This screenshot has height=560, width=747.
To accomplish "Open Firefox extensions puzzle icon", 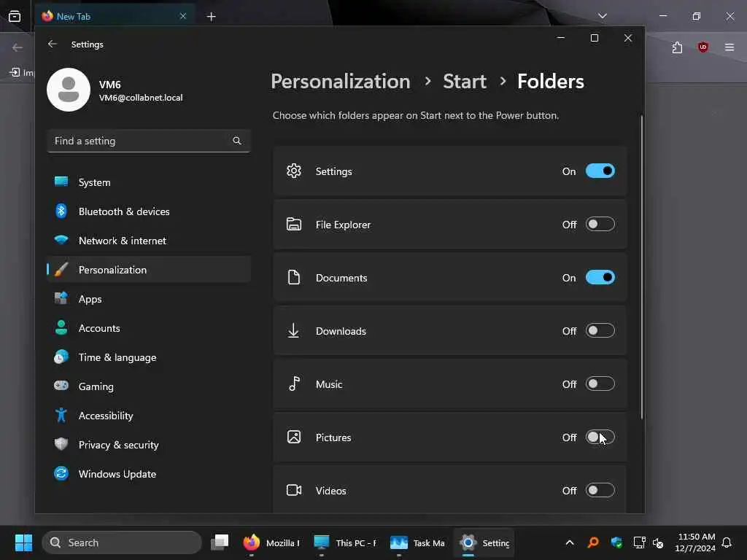I will [677, 47].
